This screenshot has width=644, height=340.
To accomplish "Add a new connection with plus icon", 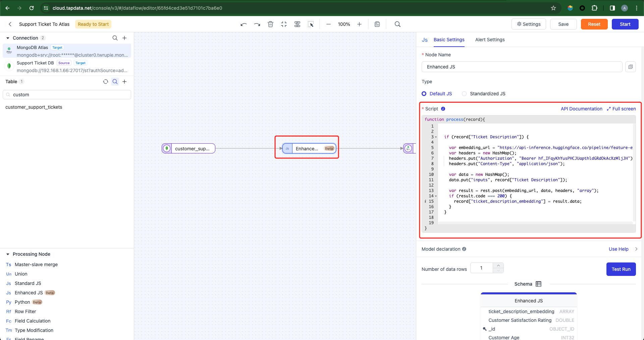I will tap(124, 38).
